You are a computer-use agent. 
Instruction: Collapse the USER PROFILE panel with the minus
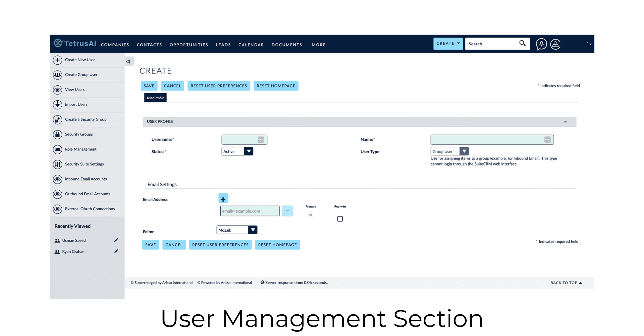coord(565,122)
